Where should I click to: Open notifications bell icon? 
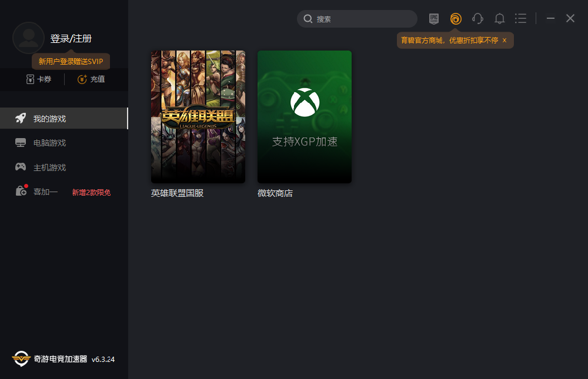[x=499, y=18]
